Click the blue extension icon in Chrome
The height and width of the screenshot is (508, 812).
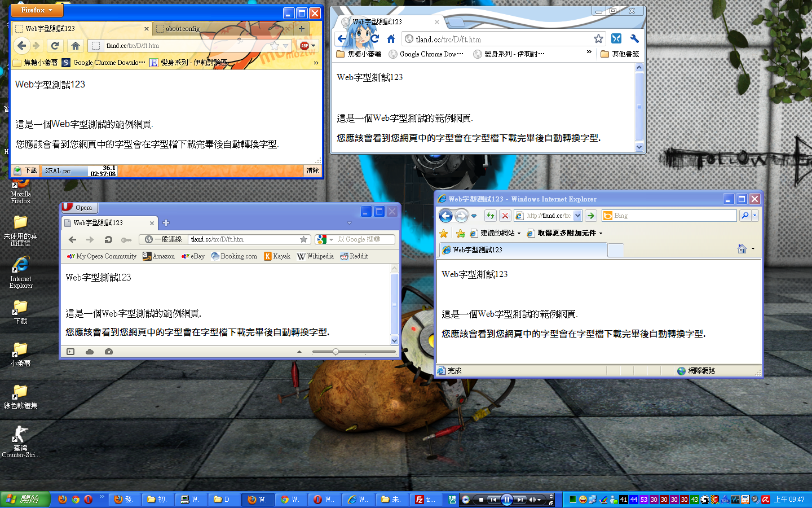tap(616, 38)
